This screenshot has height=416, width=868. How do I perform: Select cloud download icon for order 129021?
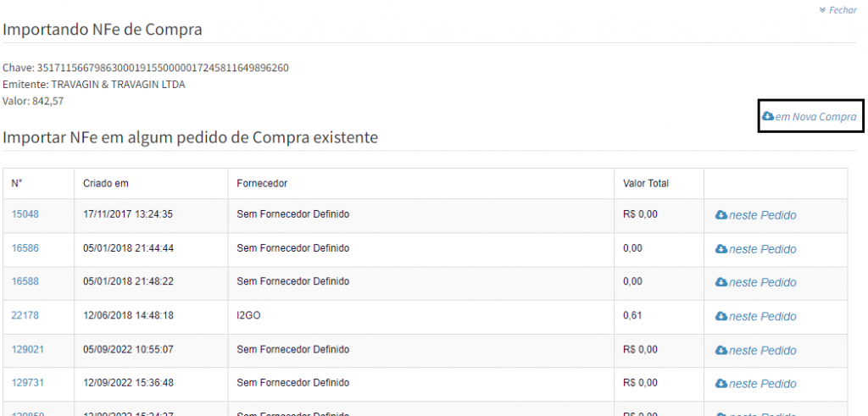721,350
